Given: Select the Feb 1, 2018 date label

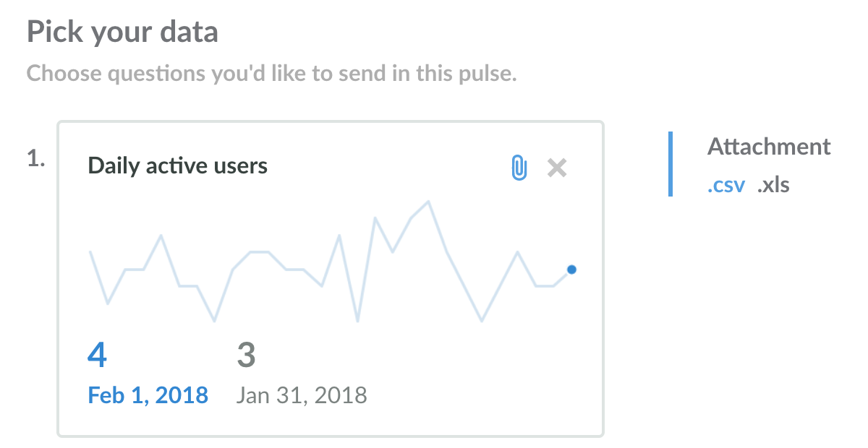Looking at the screenshot, I should 148,395.
